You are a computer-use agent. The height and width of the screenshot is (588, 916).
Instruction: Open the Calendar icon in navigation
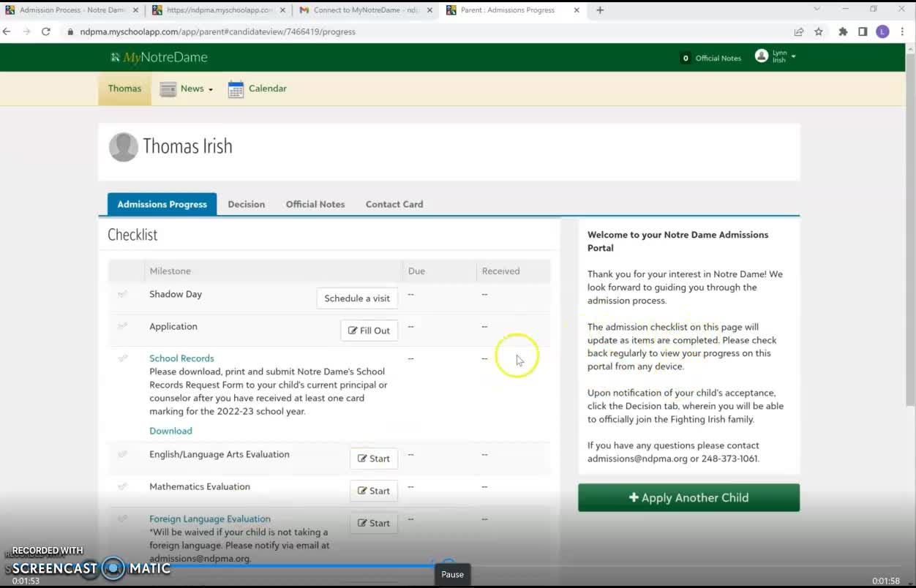236,89
